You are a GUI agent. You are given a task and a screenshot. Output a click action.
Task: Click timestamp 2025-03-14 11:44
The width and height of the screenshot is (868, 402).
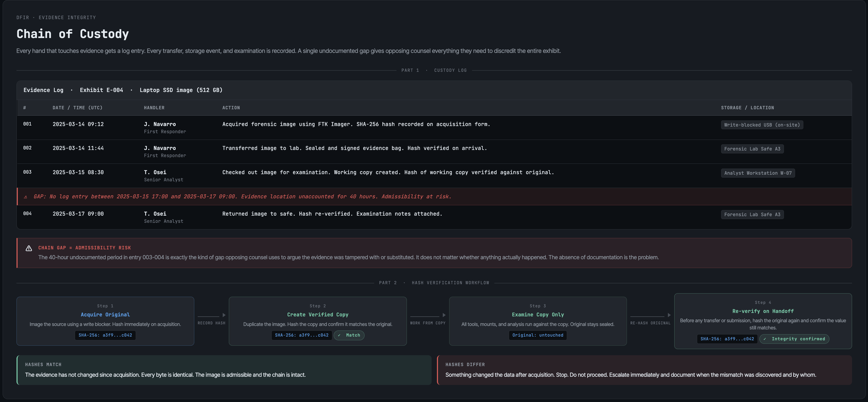point(78,148)
